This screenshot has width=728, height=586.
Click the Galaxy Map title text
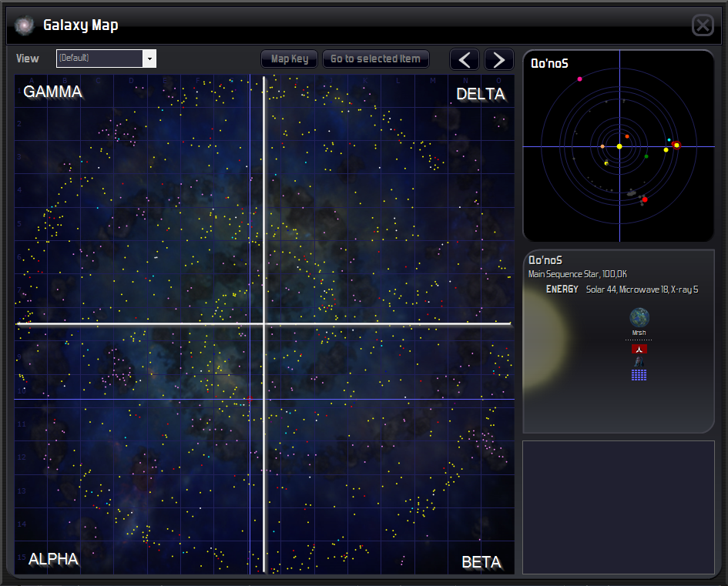click(81, 25)
